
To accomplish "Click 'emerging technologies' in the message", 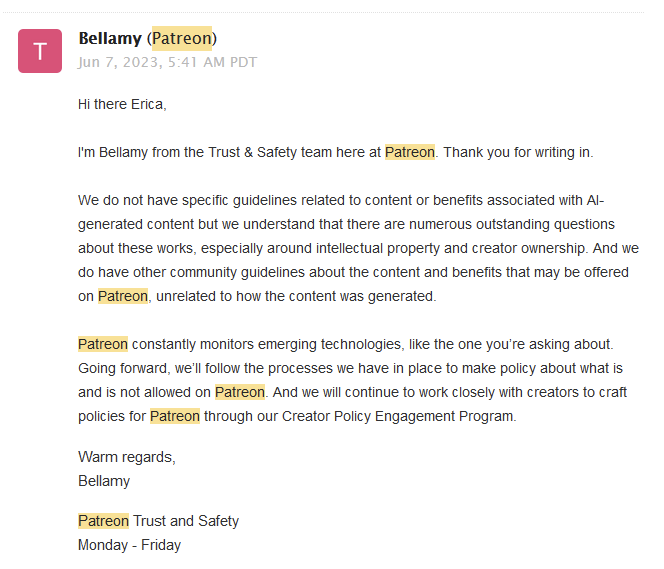I will (x=329, y=344).
